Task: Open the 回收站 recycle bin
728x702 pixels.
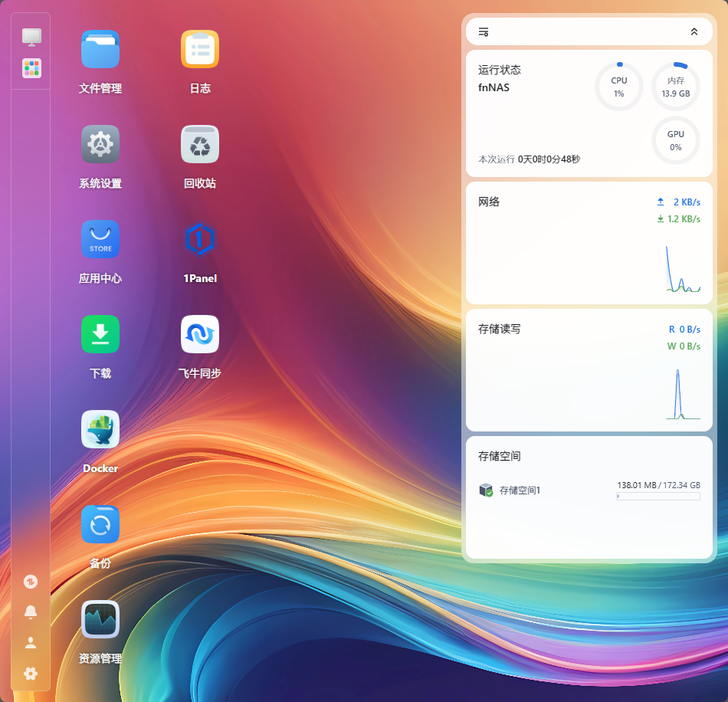Action: [200, 144]
